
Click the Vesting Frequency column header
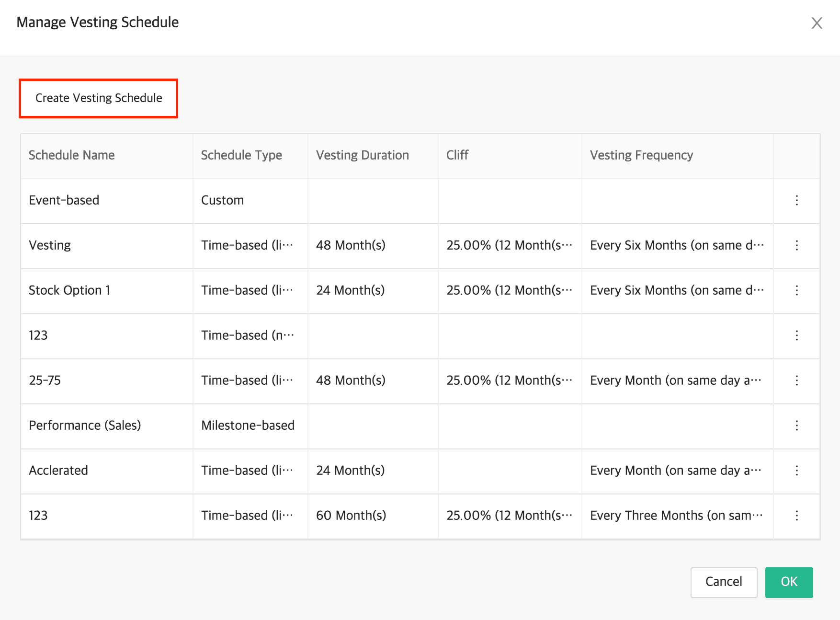pyautogui.click(x=641, y=155)
